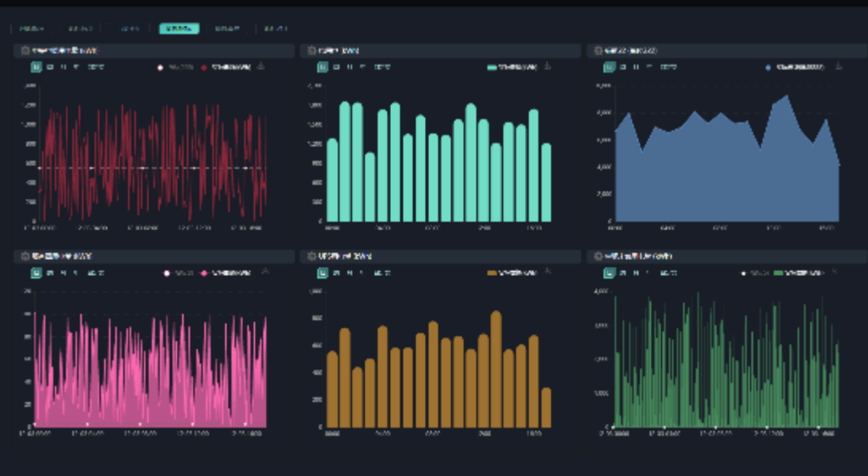Click download icon on the blue area chart
Image resolution: width=868 pixels, height=476 pixels.
(838, 67)
